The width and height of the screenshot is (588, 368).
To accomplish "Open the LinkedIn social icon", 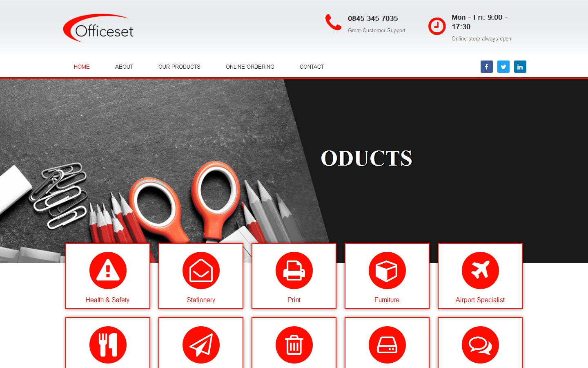I will (x=520, y=67).
